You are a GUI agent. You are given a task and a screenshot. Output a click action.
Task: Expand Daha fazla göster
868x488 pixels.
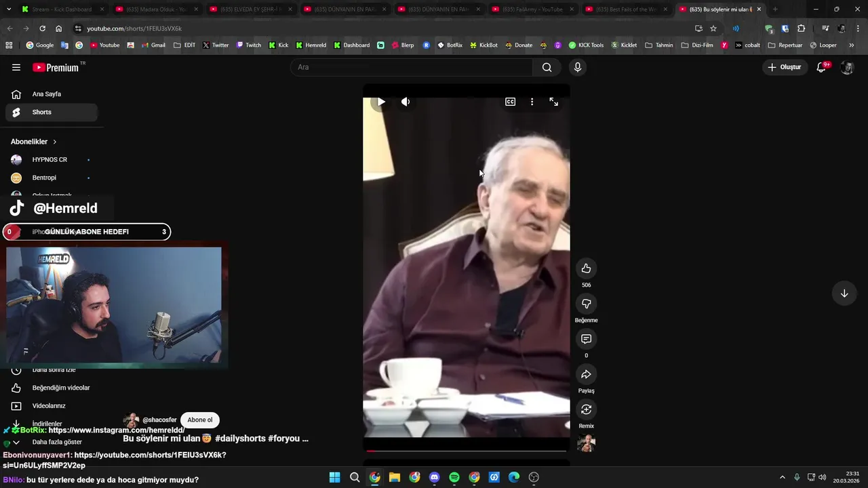click(52, 442)
